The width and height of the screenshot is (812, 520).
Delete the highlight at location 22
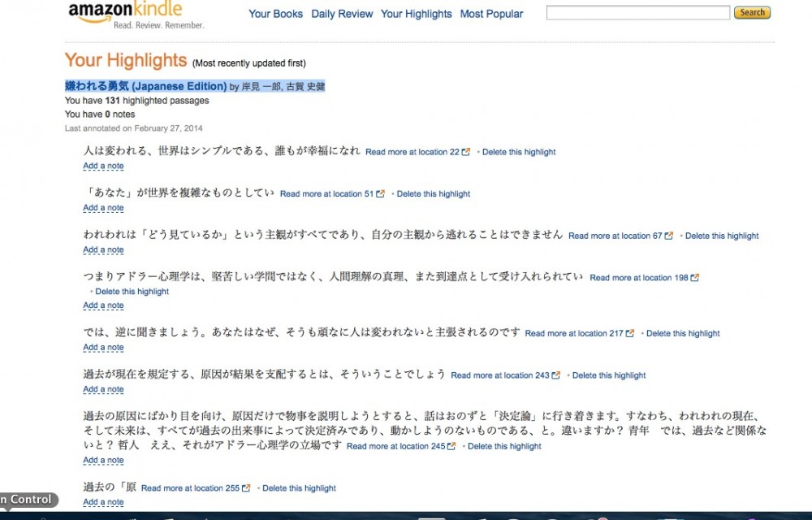pos(519,152)
